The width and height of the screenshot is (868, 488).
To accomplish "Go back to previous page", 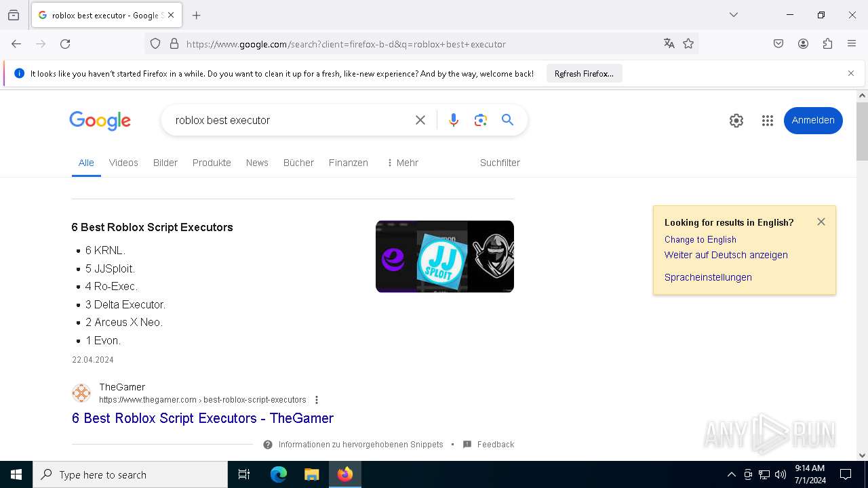I will [16, 44].
